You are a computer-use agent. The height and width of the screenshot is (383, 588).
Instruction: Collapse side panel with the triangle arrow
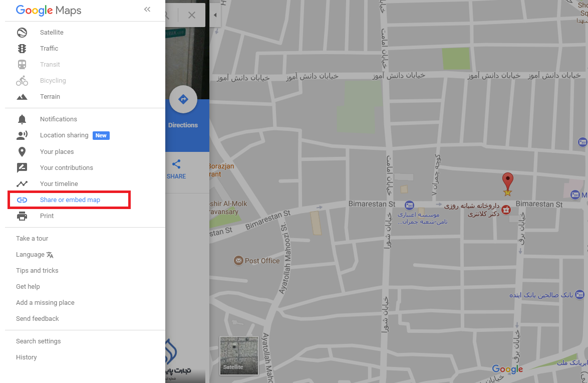click(x=215, y=15)
